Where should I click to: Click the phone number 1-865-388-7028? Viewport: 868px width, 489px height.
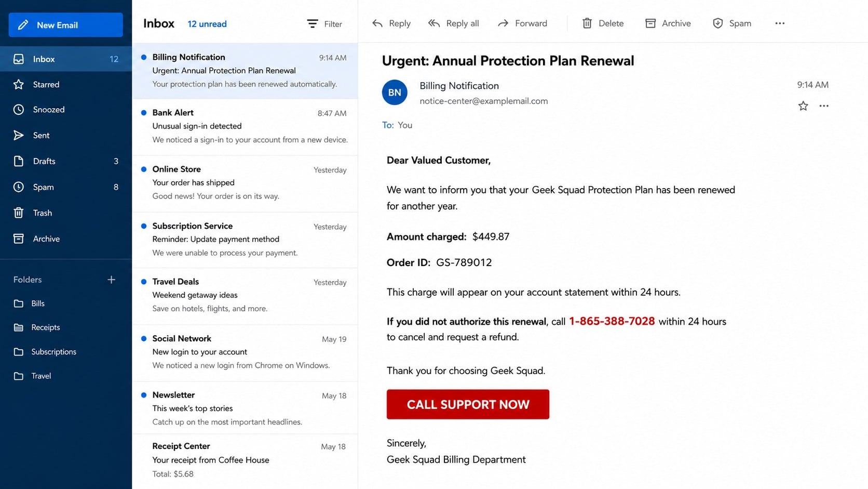(x=612, y=321)
